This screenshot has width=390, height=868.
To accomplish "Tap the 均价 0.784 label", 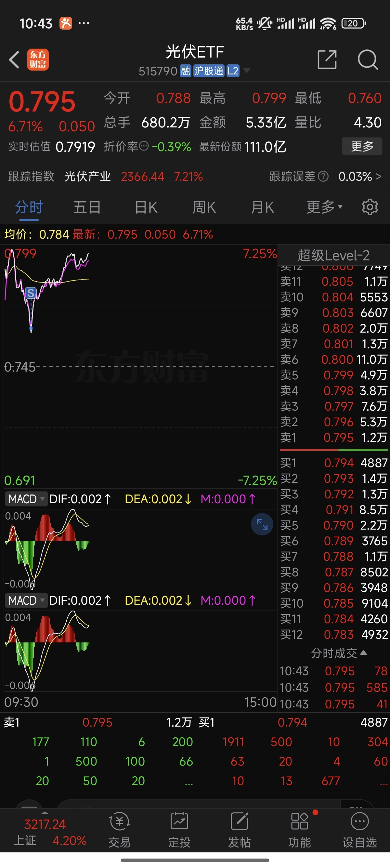I will [x=36, y=234].
